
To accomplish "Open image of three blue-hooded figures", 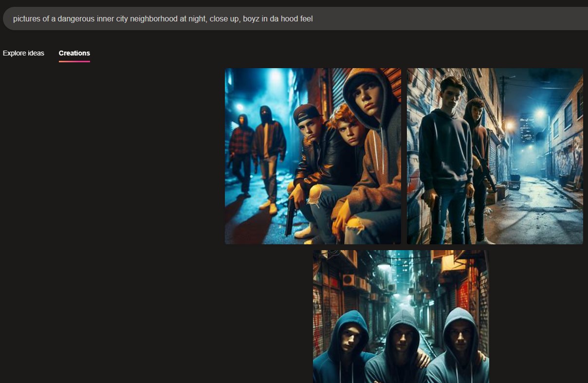I will [401, 316].
